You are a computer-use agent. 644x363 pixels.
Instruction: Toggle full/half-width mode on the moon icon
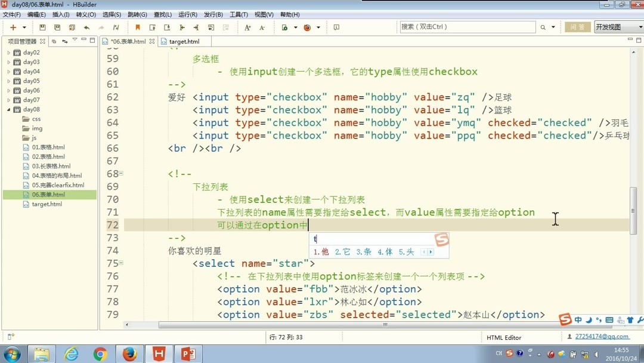pyautogui.click(x=589, y=319)
